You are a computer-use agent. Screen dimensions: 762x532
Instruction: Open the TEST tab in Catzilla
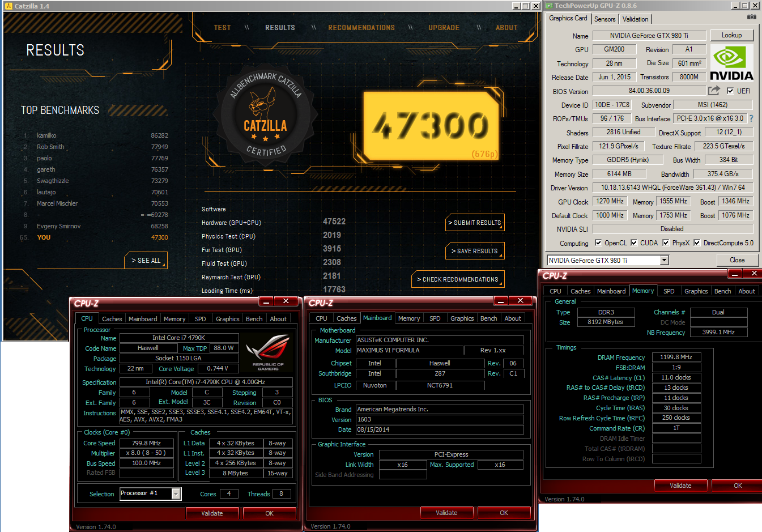(222, 27)
